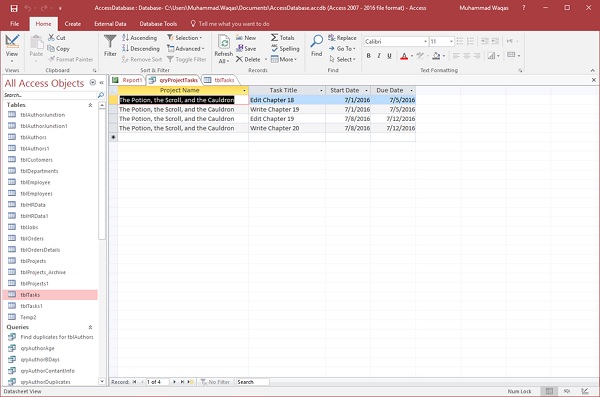Sort records Ascending
The image size is (600, 397).
(140, 38)
